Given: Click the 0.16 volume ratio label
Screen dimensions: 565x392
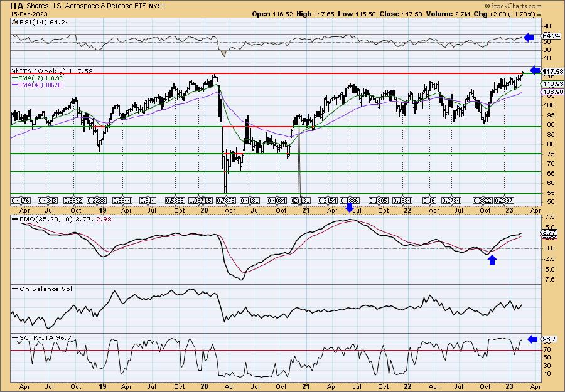Looking at the screenshot, I should point(429,200).
